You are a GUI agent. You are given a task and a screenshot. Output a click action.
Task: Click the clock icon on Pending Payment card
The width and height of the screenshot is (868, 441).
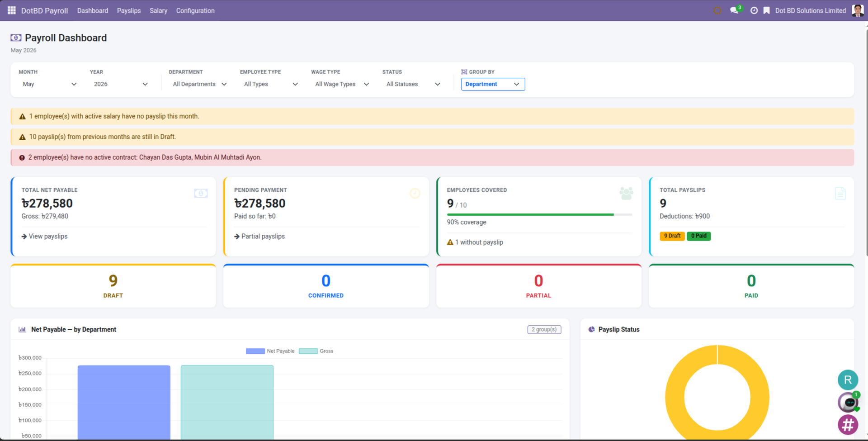[415, 194]
